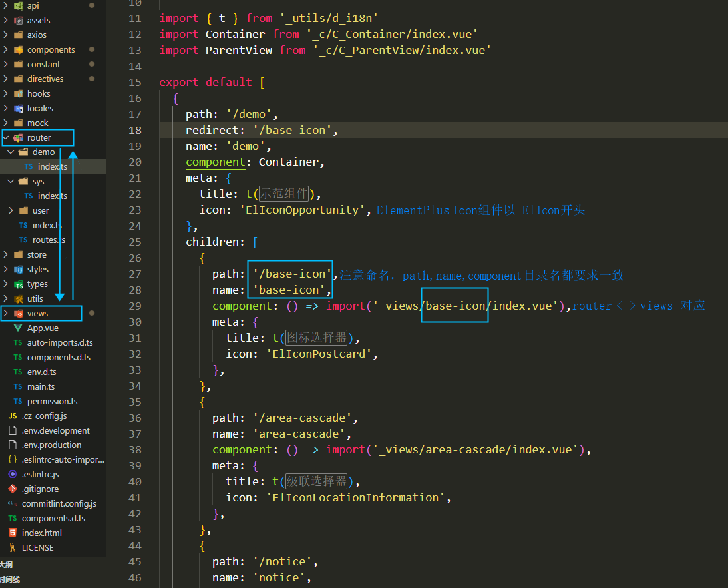The height and width of the screenshot is (588, 728).
Task: Click the components folder icon
Action: (x=19, y=50)
